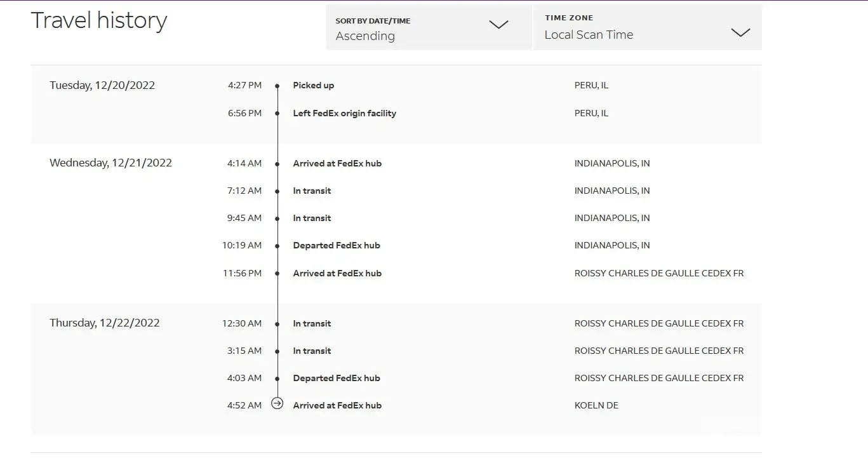This screenshot has width=868, height=458.
Task: Click the 4:03 AM Departed FedEx hub dot
Action: (277, 379)
